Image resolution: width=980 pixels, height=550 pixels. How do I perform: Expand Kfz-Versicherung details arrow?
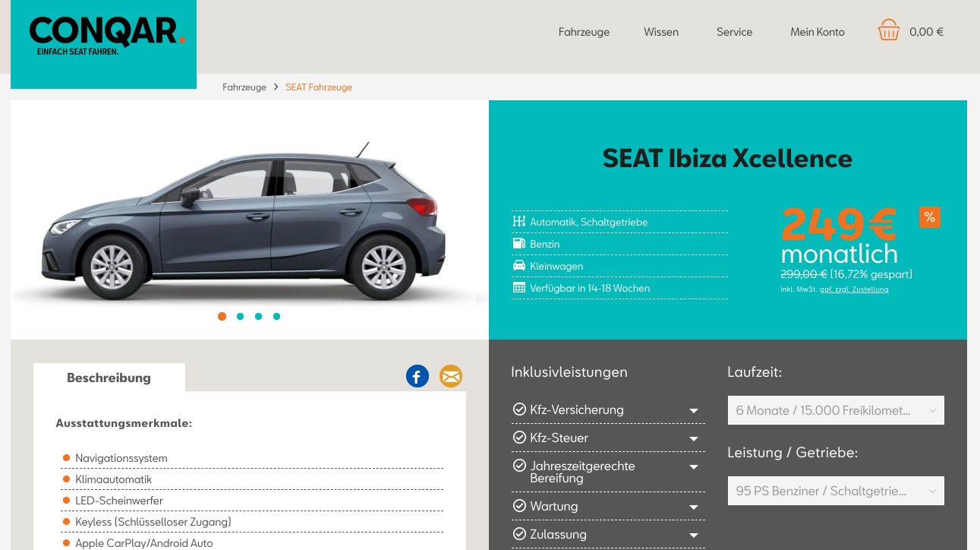click(x=693, y=411)
